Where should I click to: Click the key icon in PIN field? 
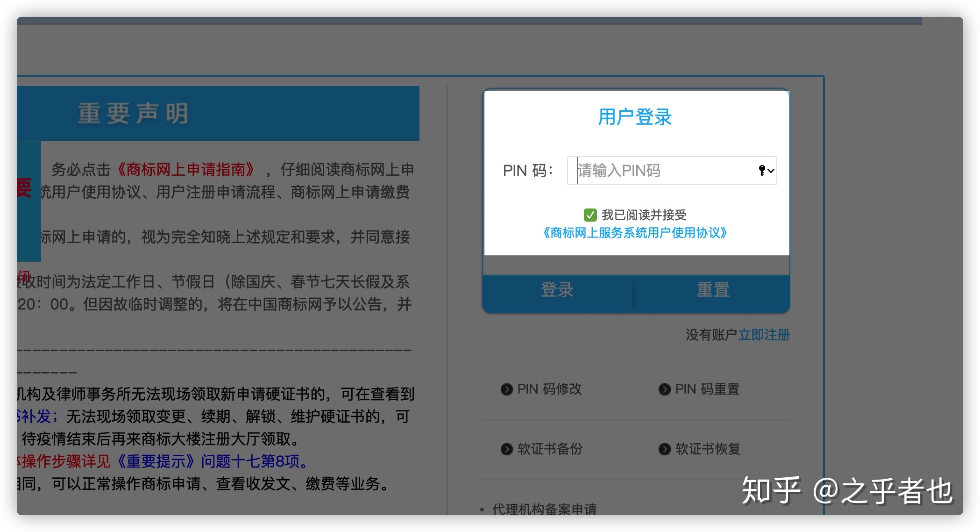tap(762, 171)
